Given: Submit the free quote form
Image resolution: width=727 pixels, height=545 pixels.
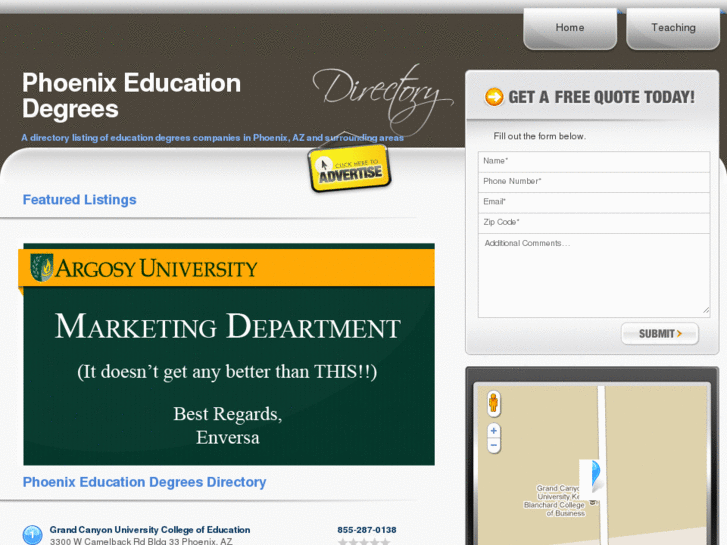Looking at the screenshot, I should coord(660,333).
